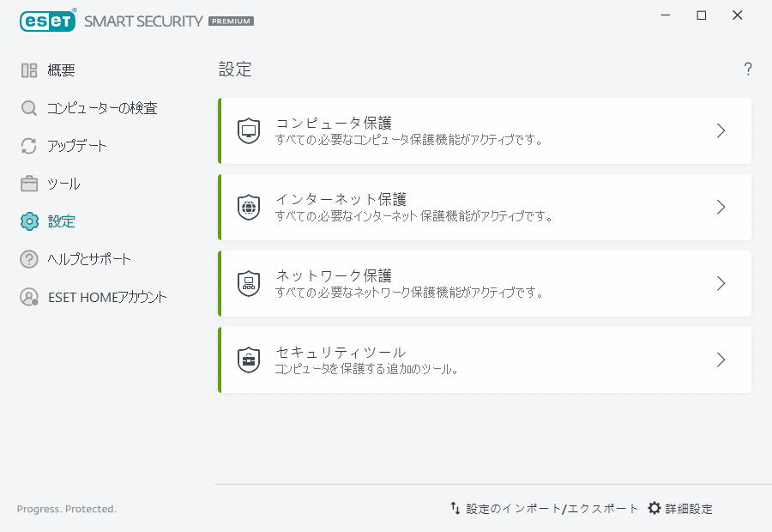Click the magnifier icon for コンピューターの検査

28,107
